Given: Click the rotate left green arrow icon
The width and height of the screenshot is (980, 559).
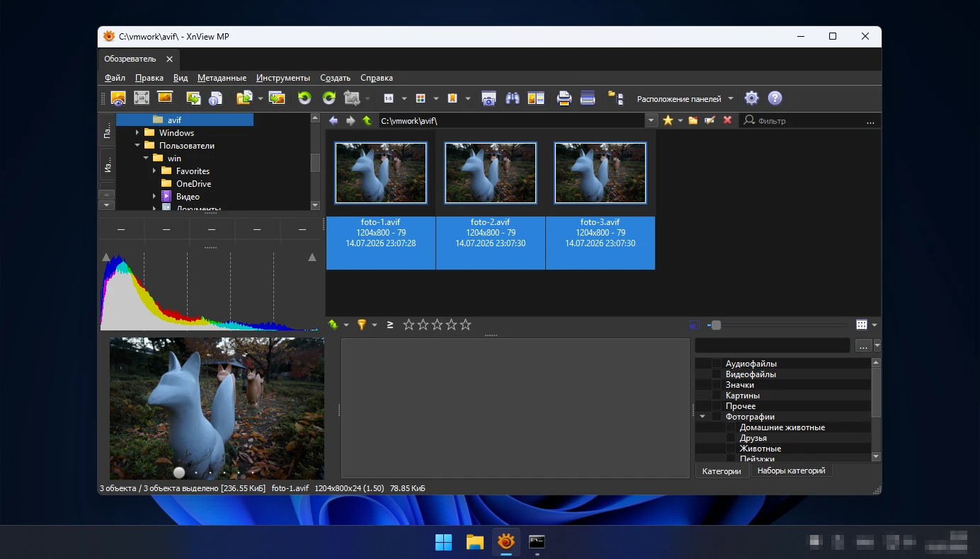Looking at the screenshot, I should tap(304, 98).
